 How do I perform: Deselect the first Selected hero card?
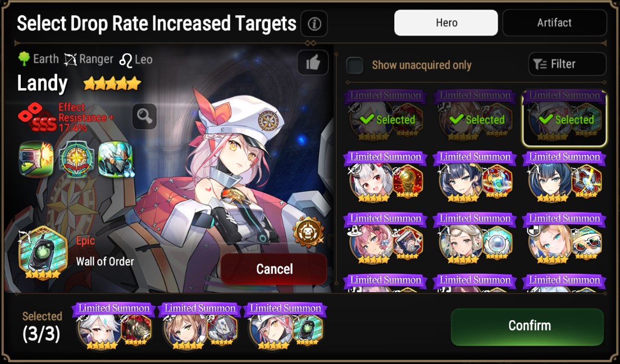pyautogui.click(x=385, y=116)
